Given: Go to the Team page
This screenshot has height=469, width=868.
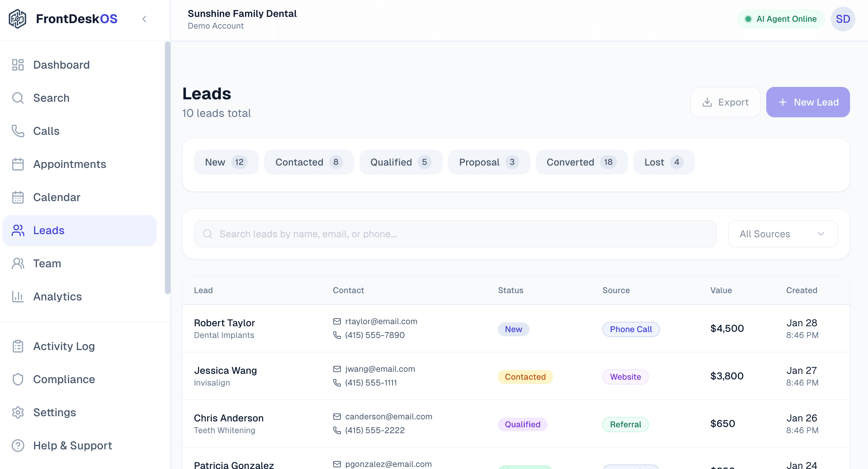Looking at the screenshot, I should (x=47, y=263).
